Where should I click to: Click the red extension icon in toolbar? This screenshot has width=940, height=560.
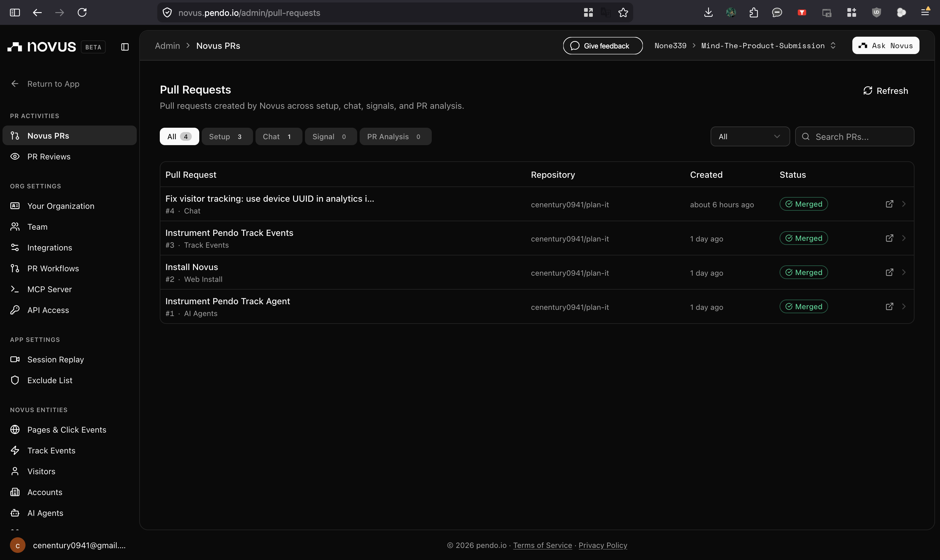[802, 12]
